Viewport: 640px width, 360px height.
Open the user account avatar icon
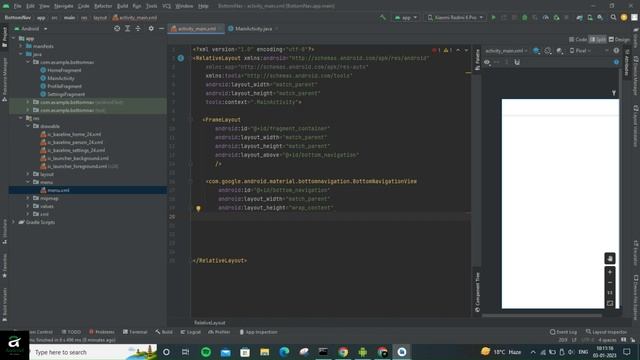click(624, 18)
